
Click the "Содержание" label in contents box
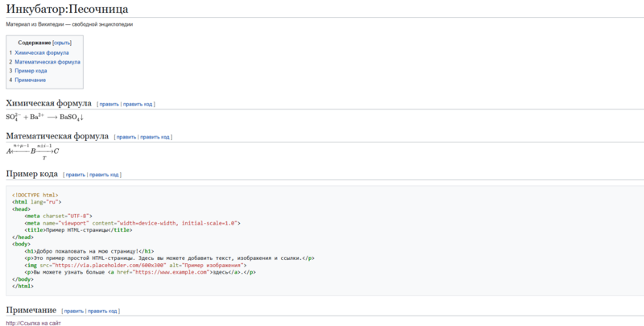click(35, 42)
